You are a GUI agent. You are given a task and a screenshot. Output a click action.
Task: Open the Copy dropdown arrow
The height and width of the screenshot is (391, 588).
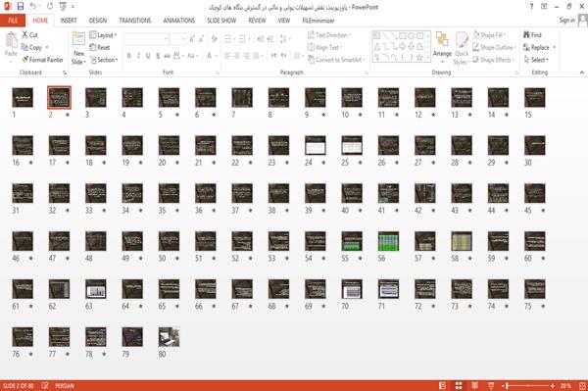tap(47, 47)
